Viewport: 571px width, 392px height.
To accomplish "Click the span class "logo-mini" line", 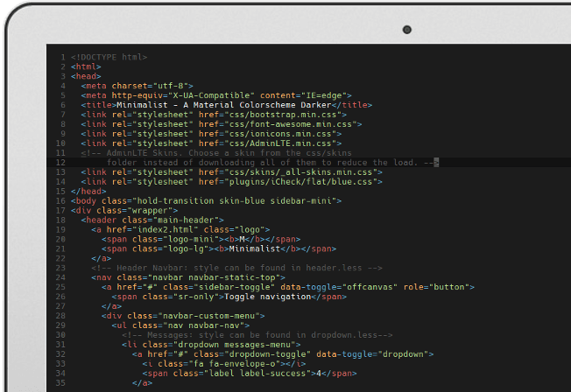I will coord(201,239).
